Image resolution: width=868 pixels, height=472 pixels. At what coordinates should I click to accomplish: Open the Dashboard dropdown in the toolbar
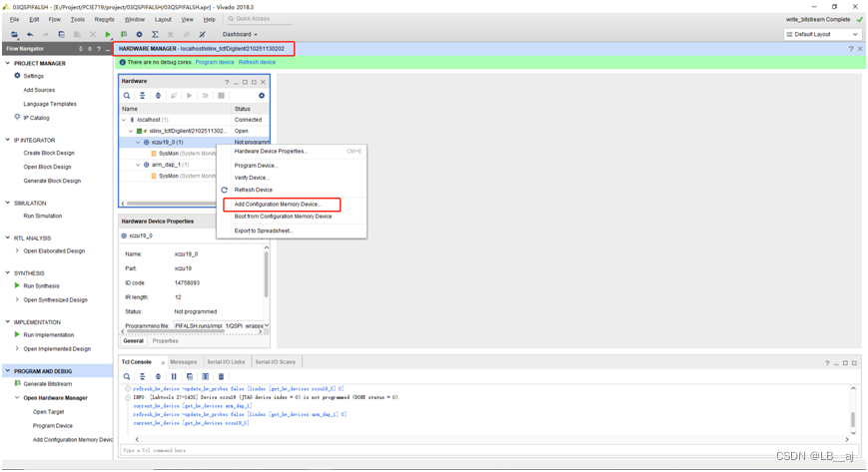(x=240, y=34)
